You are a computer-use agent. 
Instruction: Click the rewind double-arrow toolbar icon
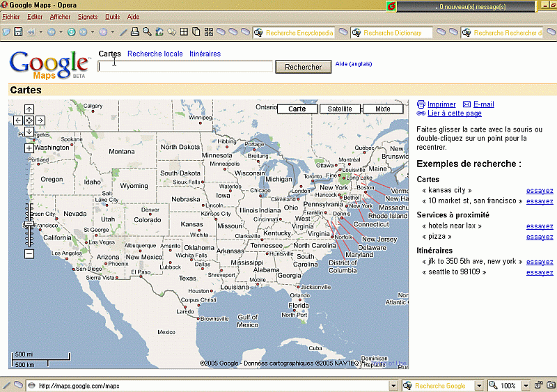[x=31, y=32]
